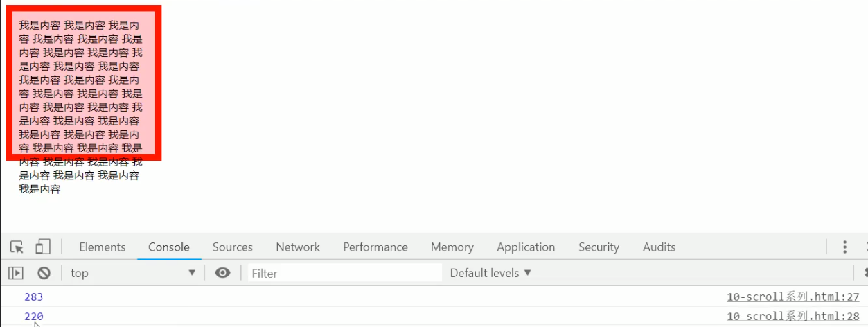This screenshot has height=327, width=868.
Task: Open the 10-scroll系列.html:27 source link
Action: 792,297
